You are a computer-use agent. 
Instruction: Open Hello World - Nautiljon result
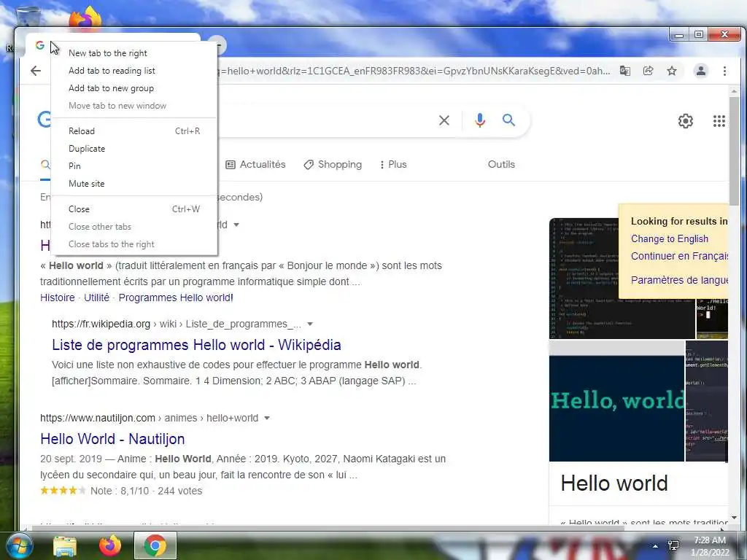click(x=112, y=439)
